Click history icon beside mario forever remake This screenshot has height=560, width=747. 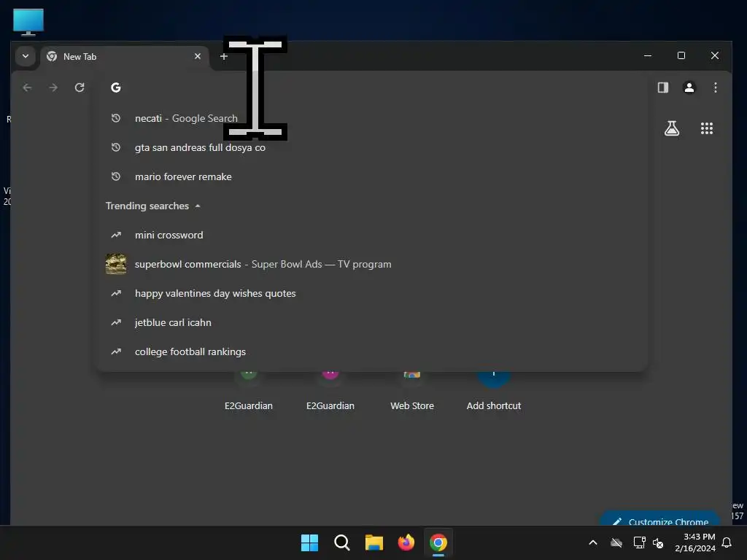[x=116, y=176]
